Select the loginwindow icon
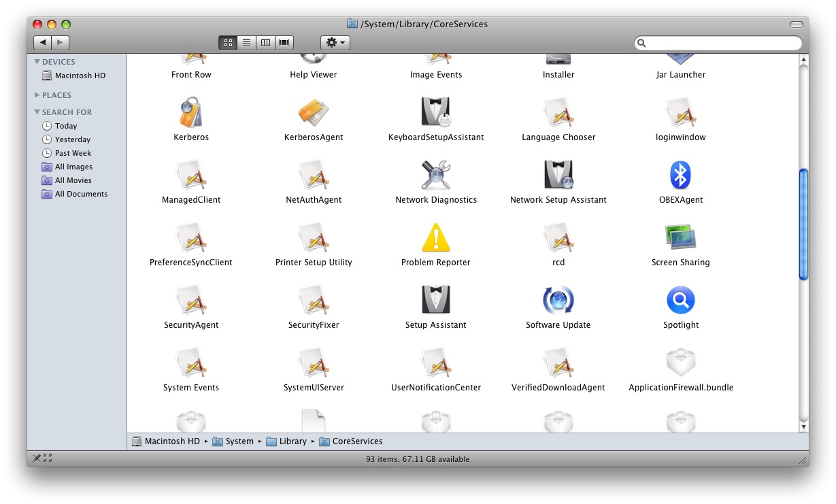The width and height of the screenshot is (836, 504). pyautogui.click(x=681, y=112)
